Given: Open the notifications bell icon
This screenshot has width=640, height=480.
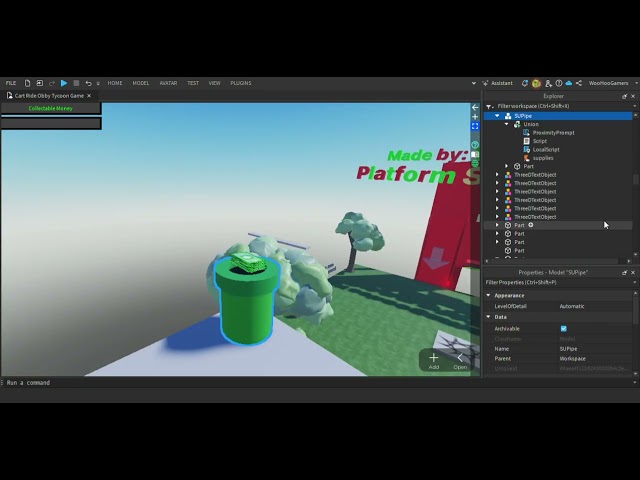Looking at the screenshot, I should pyautogui.click(x=525, y=83).
